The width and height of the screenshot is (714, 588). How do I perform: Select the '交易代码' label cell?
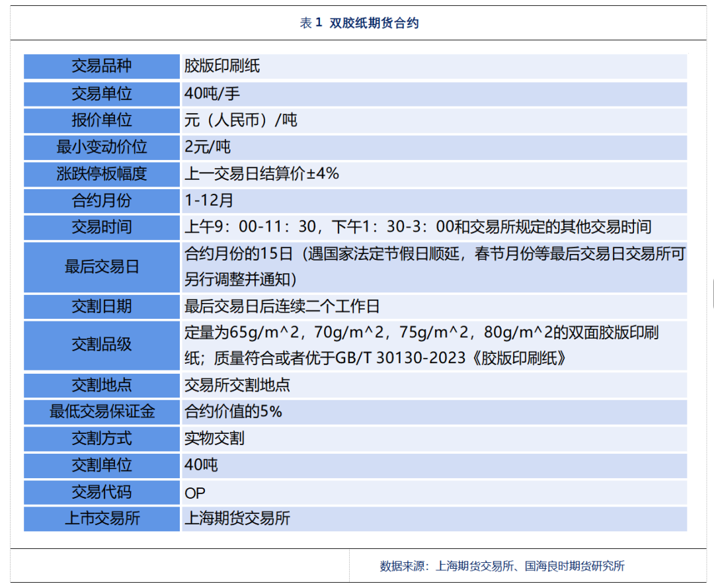[x=102, y=492]
